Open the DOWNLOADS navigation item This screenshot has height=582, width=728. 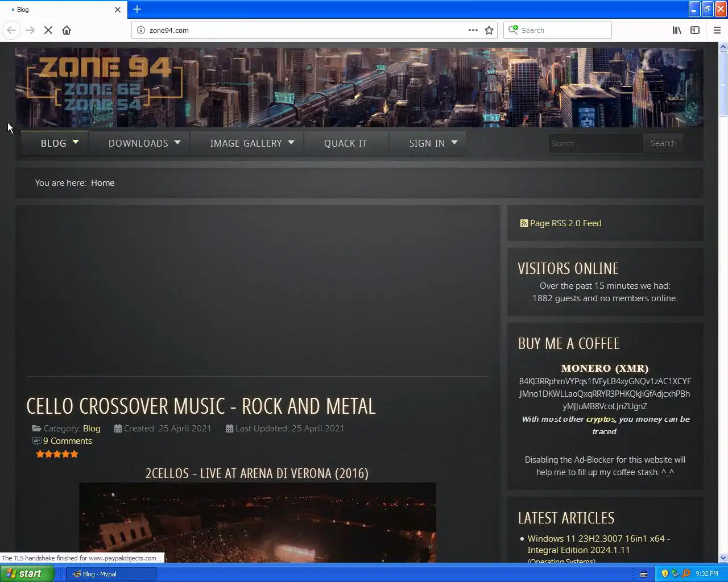tap(138, 143)
